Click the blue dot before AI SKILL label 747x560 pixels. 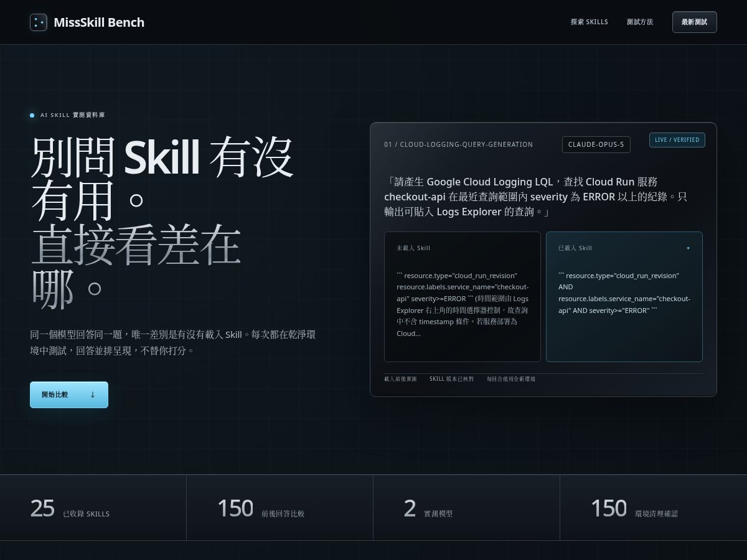[x=32, y=115]
